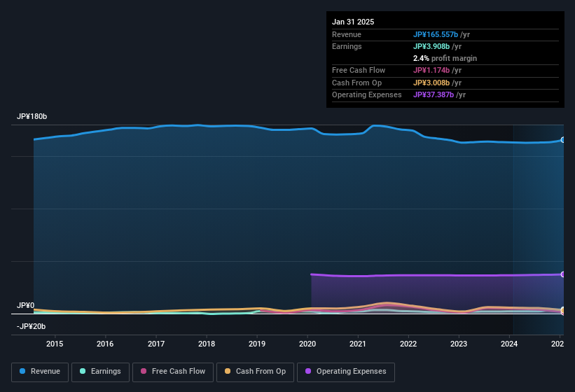Click the 2.4% profit margin text
Image resolution: width=575 pixels, height=392 pixels.
pos(445,58)
